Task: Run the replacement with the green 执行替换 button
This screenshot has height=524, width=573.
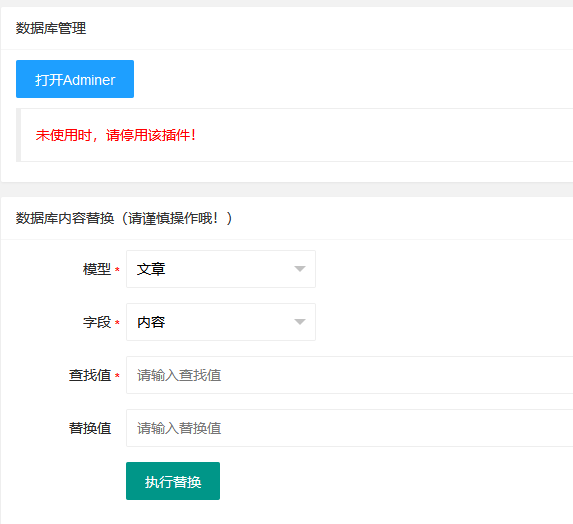Action: pyautogui.click(x=173, y=481)
